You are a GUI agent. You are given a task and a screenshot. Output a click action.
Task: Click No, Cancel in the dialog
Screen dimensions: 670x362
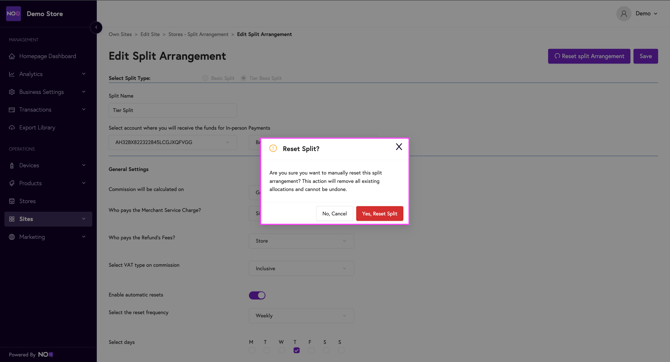pyautogui.click(x=335, y=213)
